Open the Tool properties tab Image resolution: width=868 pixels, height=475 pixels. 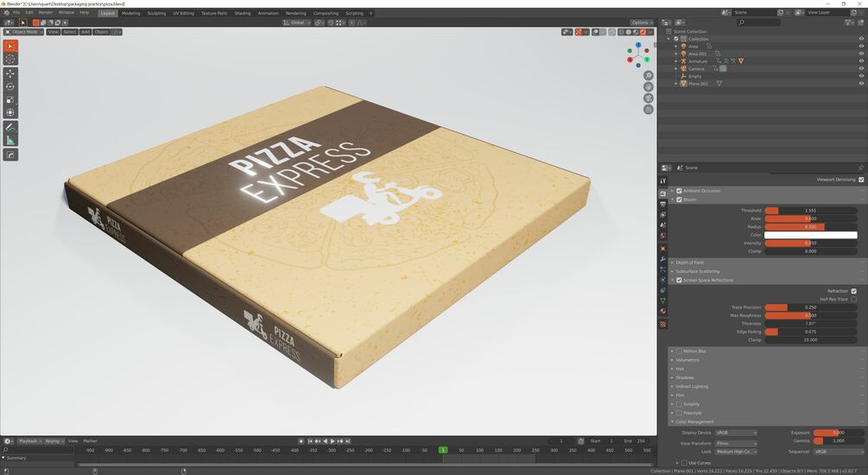click(662, 180)
